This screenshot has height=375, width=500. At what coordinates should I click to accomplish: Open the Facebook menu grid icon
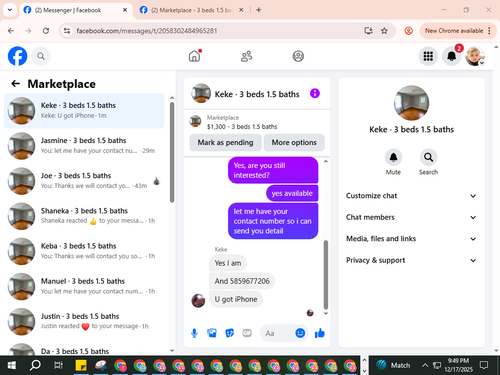click(428, 56)
